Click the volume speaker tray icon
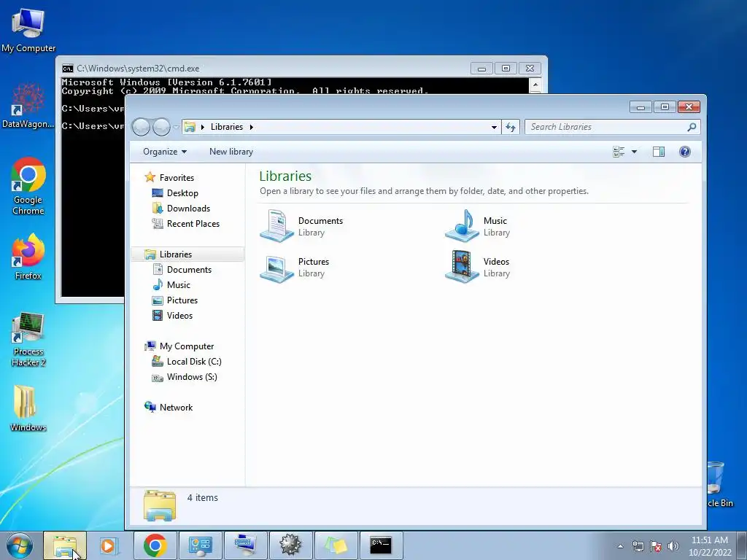 point(673,546)
